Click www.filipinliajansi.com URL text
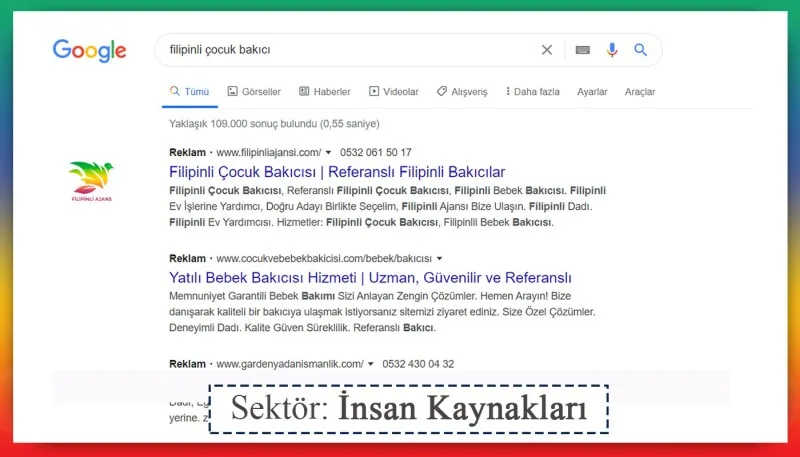This screenshot has width=800, height=457. click(x=269, y=153)
